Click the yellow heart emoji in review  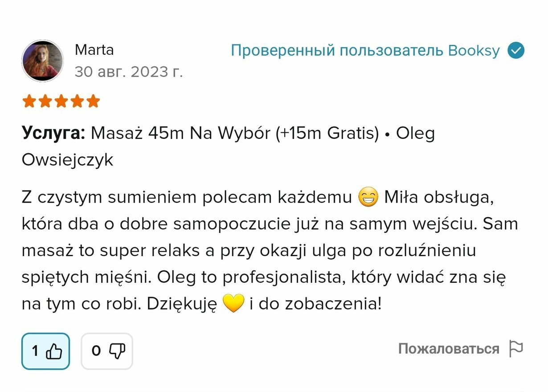point(233,304)
